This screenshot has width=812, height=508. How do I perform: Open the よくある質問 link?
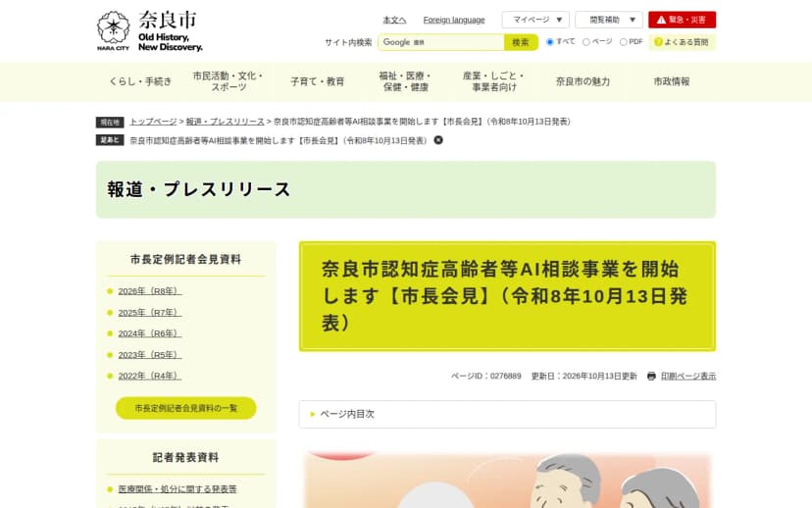(x=682, y=42)
